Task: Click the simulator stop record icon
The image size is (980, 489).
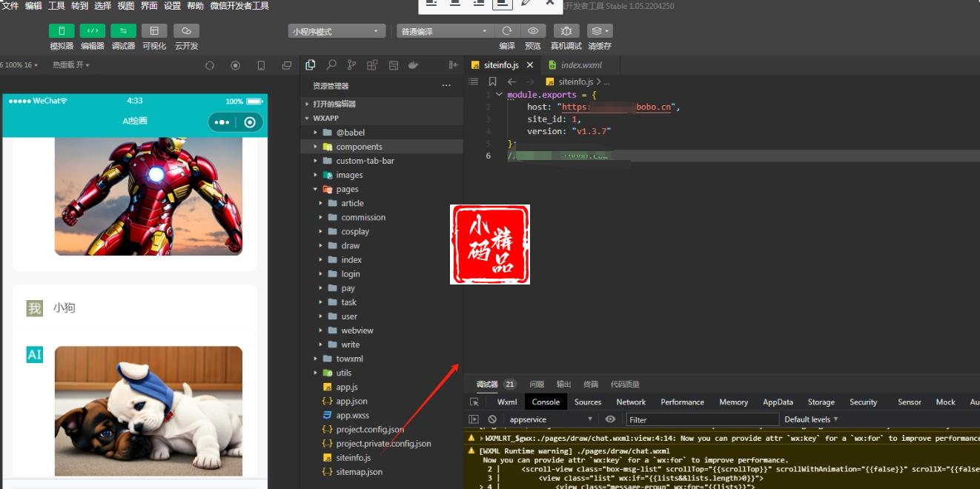Action: tap(236, 65)
